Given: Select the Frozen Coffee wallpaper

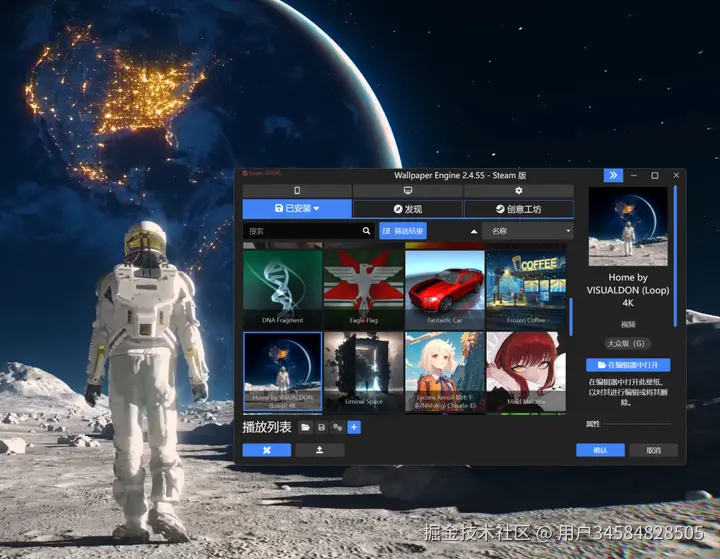Looking at the screenshot, I should tap(526, 289).
